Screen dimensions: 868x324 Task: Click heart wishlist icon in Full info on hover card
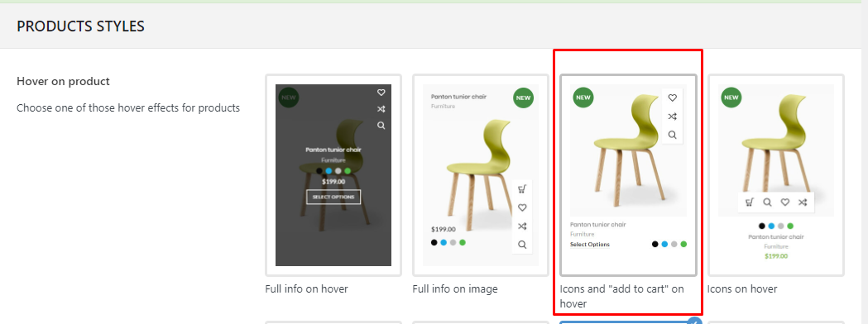point(381,93)
